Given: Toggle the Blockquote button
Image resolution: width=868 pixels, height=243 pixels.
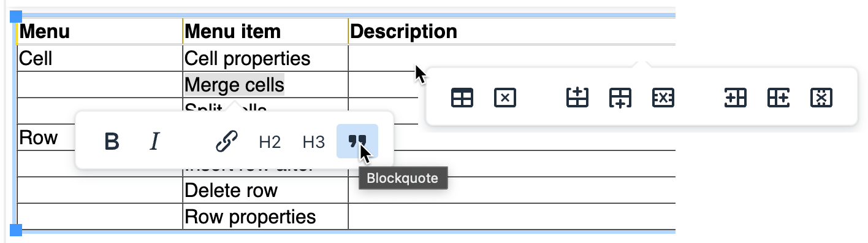Looking at the screenshot, I should coord(357,141).
